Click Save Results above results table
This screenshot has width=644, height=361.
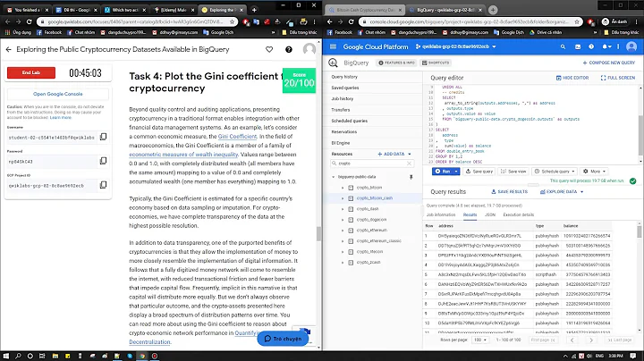(x=509, y=191)
